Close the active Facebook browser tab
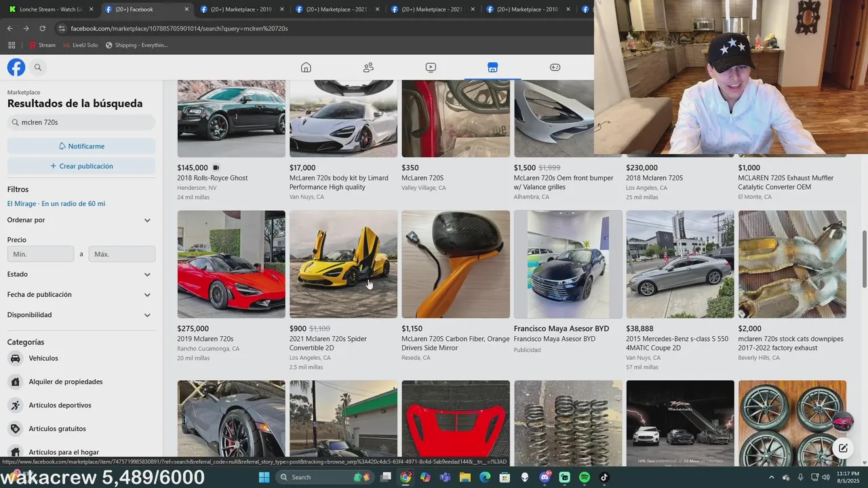The height and width of the screenshot is (488, 868). [x=186, y=9]
